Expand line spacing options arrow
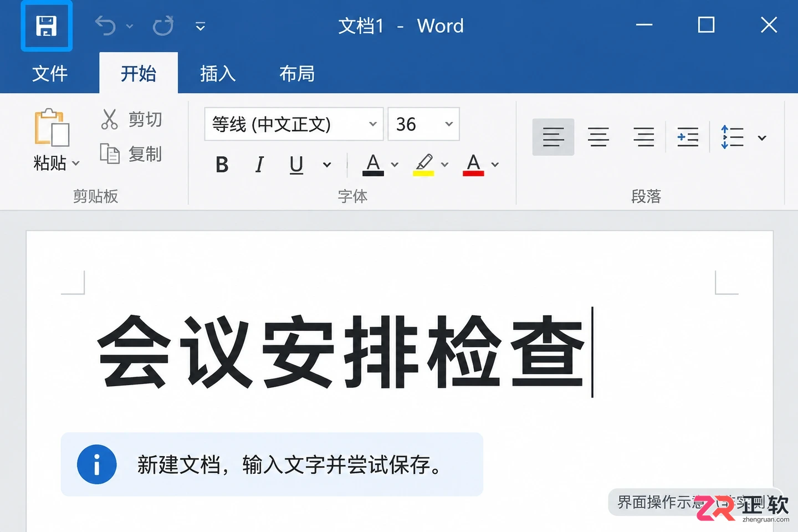Screen dimensions: 798x532 [762, 138]
